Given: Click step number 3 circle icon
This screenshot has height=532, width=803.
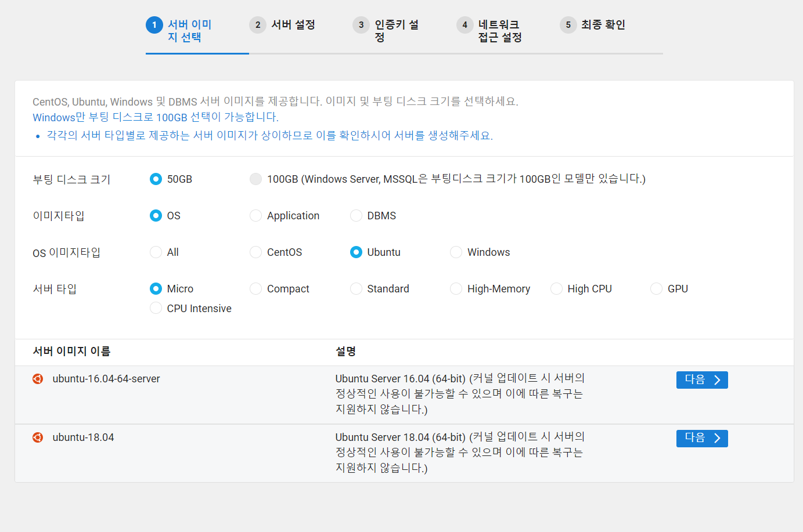Looking at the screenshot, I should pyautogui.click(x=361, y=25).
